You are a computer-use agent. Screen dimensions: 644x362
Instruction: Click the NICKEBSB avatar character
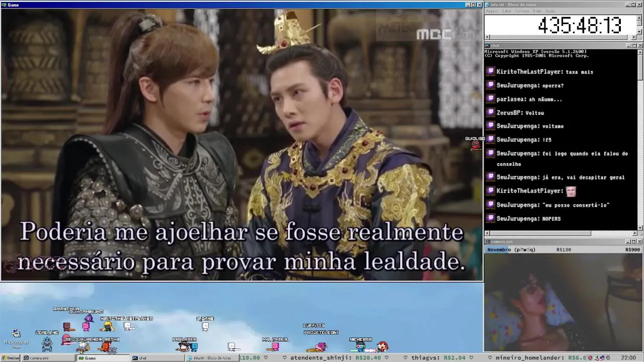[x=360, y=346]
